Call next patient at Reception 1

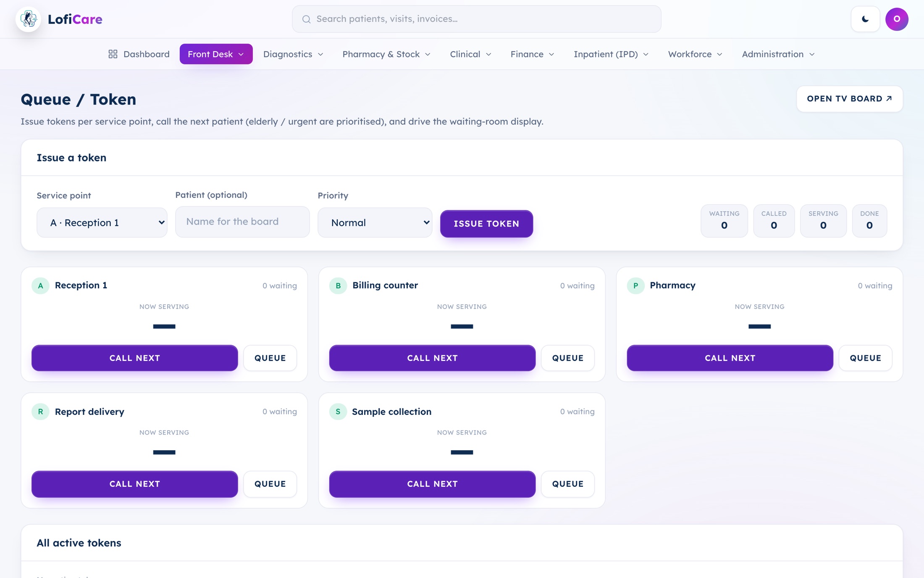(x=135, y=358)
